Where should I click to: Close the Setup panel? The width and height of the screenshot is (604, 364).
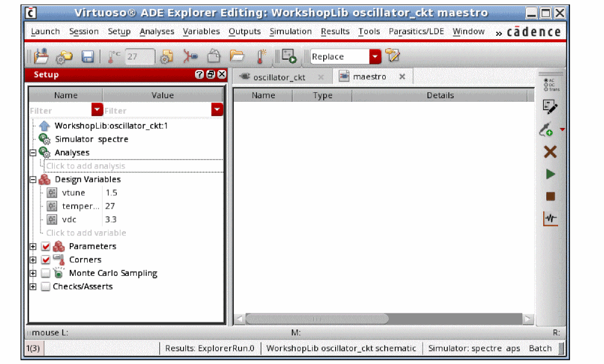click(222, 74)
